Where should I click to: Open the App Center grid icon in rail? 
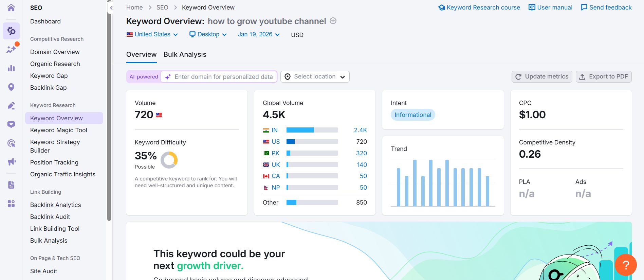(x=11, y=204)
